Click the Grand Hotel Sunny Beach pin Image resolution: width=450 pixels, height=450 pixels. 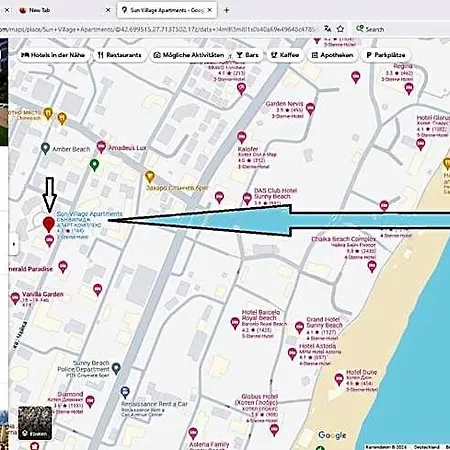[299, 327]
